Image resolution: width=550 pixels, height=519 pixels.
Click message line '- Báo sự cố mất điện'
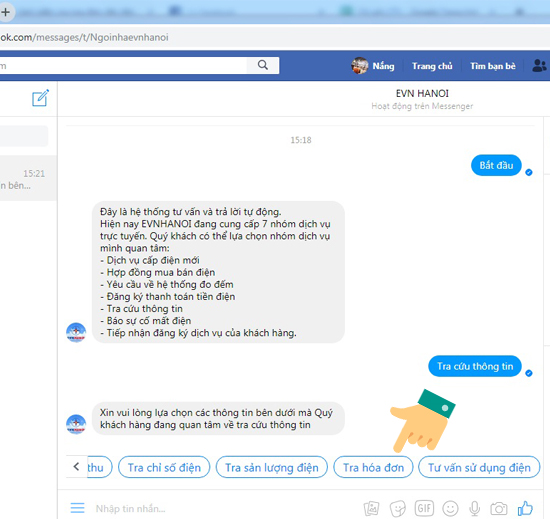click(146, 321)
